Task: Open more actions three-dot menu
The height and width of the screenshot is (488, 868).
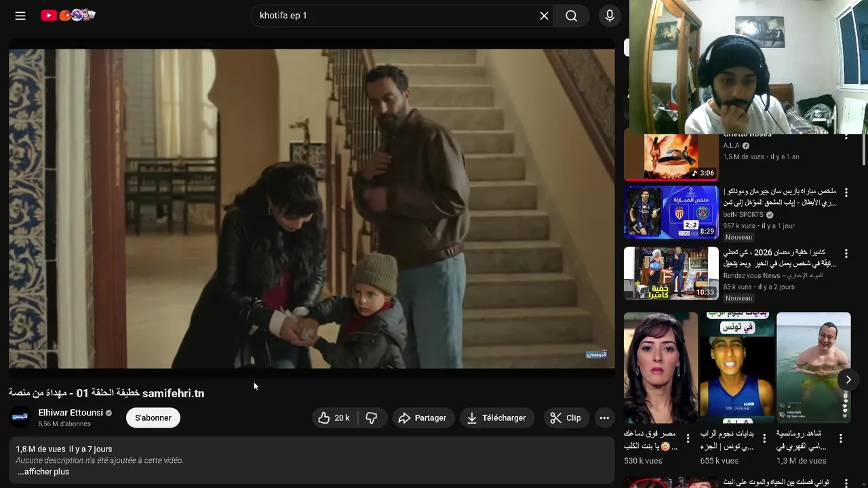Action: pyautogui.click(x=604, y=418)
